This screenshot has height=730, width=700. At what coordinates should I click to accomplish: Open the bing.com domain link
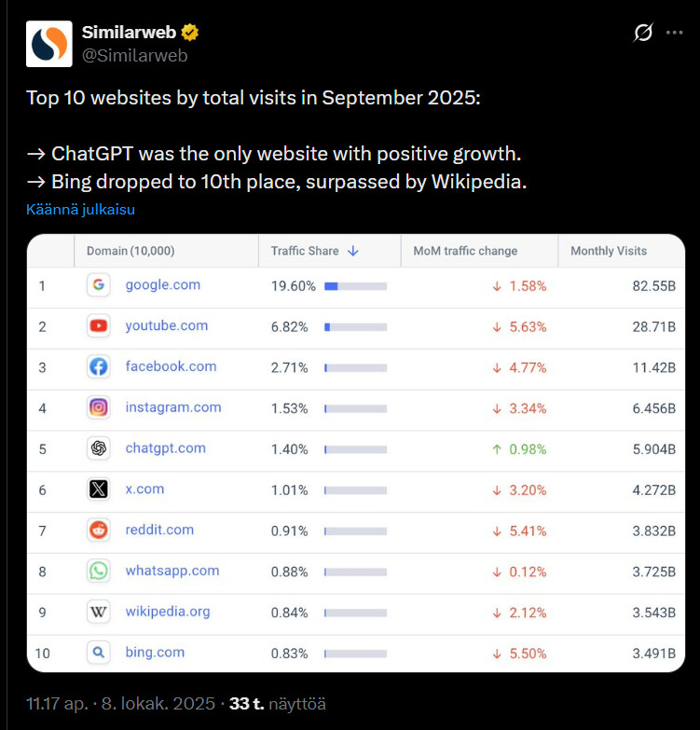pos(155,653)
